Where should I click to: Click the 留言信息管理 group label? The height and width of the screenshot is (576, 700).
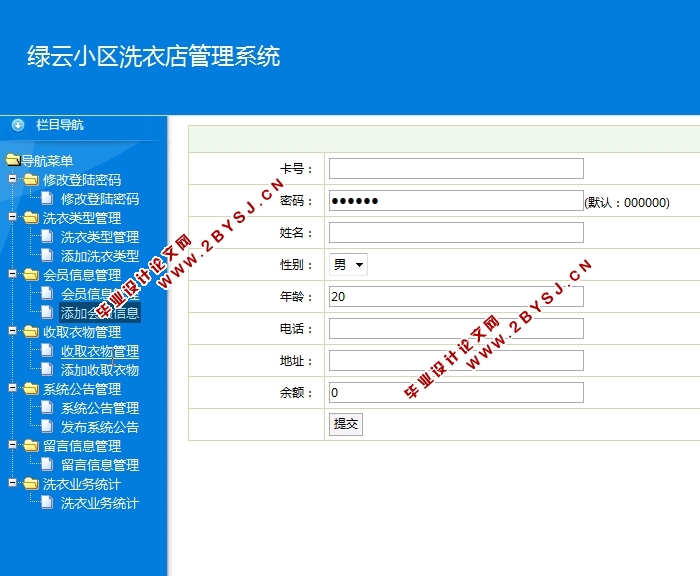pyautogui.click(x=82, y=446)
